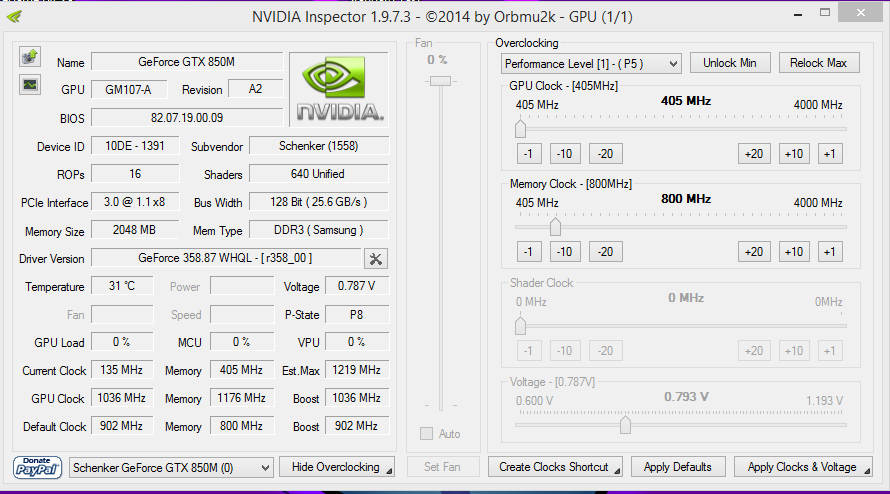Open the Performance Level dropdown
Screen dimensions: 890x494
[590, 64]
